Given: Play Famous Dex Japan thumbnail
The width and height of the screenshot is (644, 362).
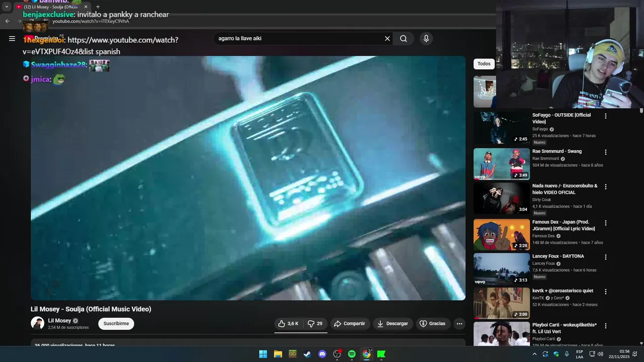Looking at the screenshot, I should coord(502,234).
